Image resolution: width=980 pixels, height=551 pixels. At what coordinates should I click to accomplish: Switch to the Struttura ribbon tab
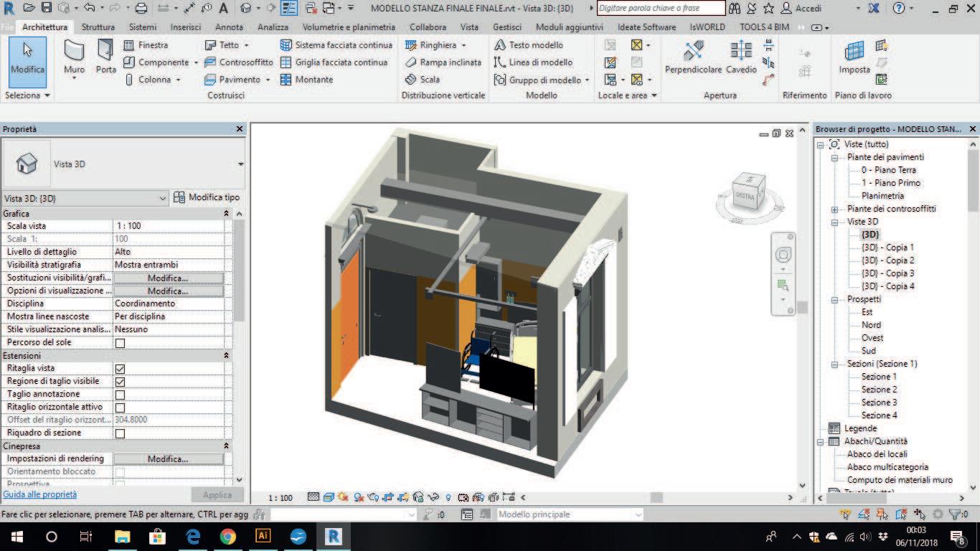[x=98, y=27]
